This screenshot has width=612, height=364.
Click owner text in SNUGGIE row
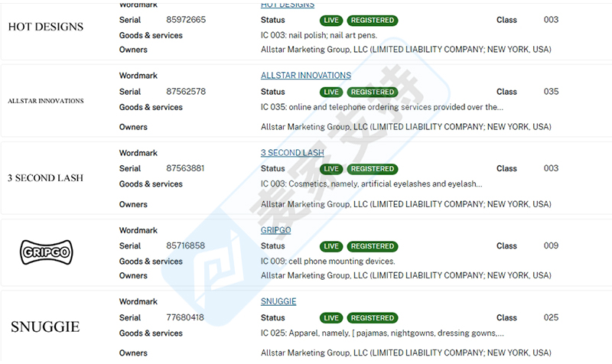(406, 353)
